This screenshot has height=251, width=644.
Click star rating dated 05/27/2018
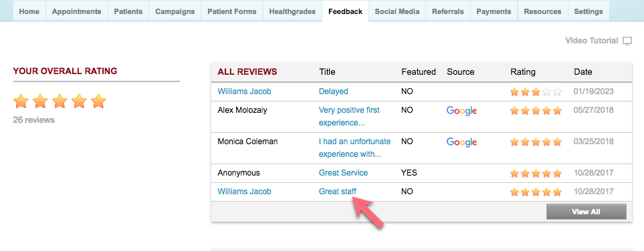(536, 111)
